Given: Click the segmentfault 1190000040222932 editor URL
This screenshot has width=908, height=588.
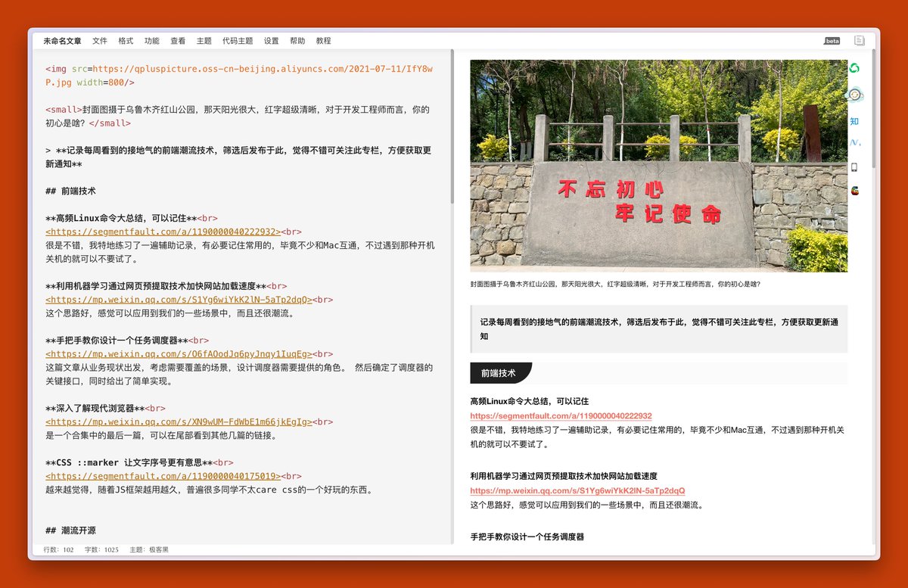Looking at the screenshot, I should 163,232.
